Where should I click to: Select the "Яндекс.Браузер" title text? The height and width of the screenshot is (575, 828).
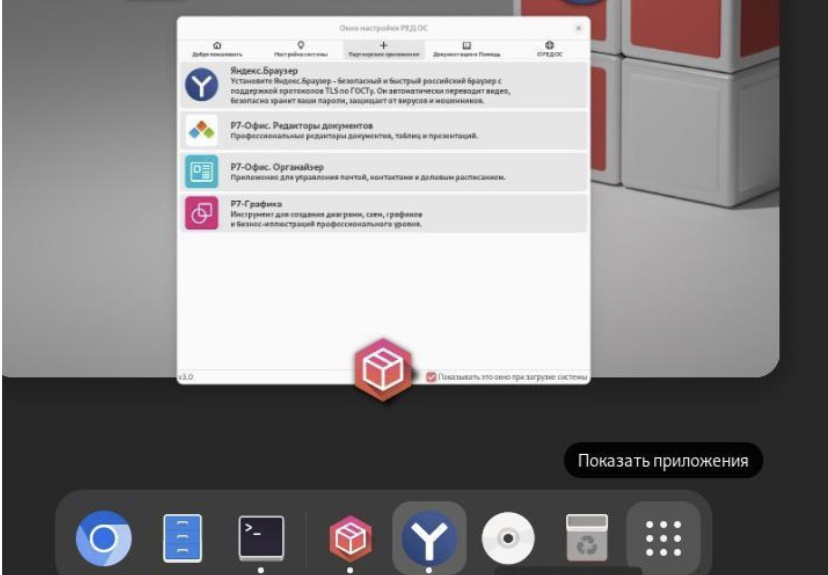tap(264, 71)
